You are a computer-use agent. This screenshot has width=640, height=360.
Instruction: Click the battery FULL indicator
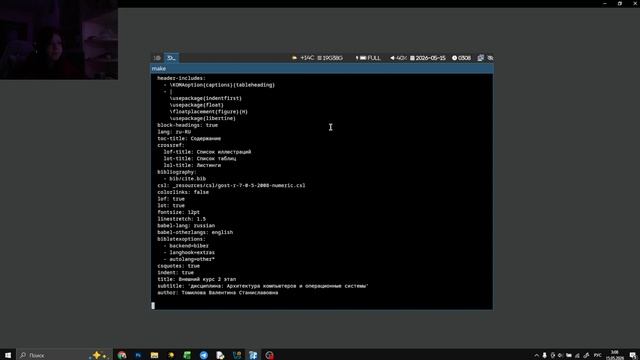(368, 58)
